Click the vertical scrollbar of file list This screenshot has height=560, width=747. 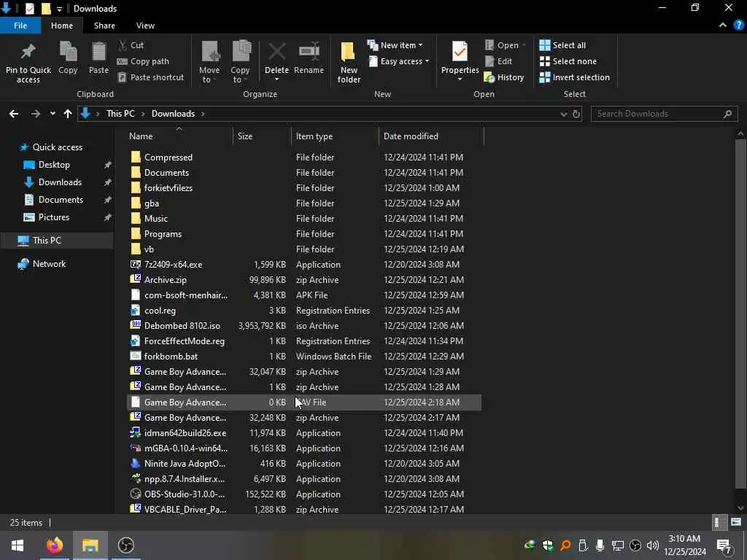(x=740, y=314)
